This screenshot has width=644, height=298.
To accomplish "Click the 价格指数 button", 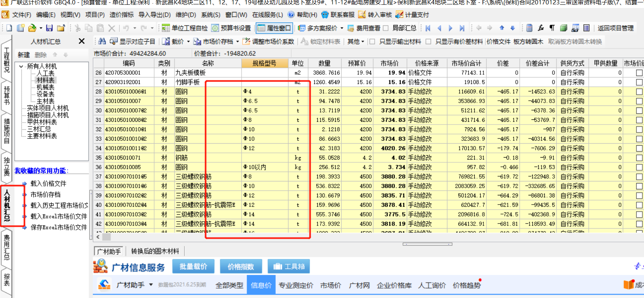I will pos(241,266).
